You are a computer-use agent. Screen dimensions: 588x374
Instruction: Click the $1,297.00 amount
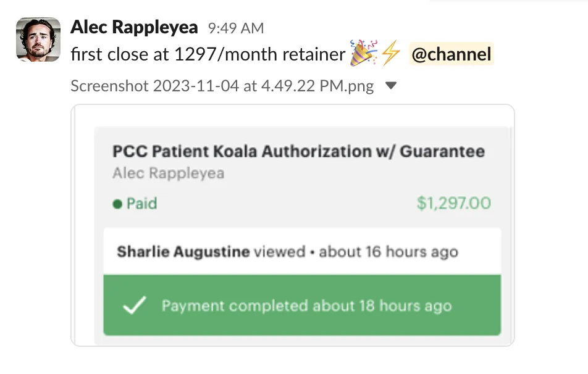click(x=454, y=203)
